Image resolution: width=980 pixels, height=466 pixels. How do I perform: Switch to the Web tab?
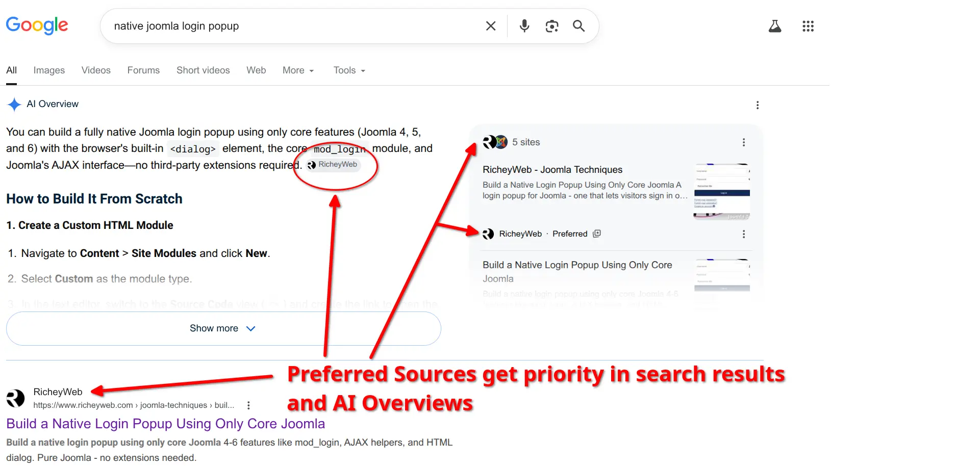pyautogui.click(x=256, y=70)
